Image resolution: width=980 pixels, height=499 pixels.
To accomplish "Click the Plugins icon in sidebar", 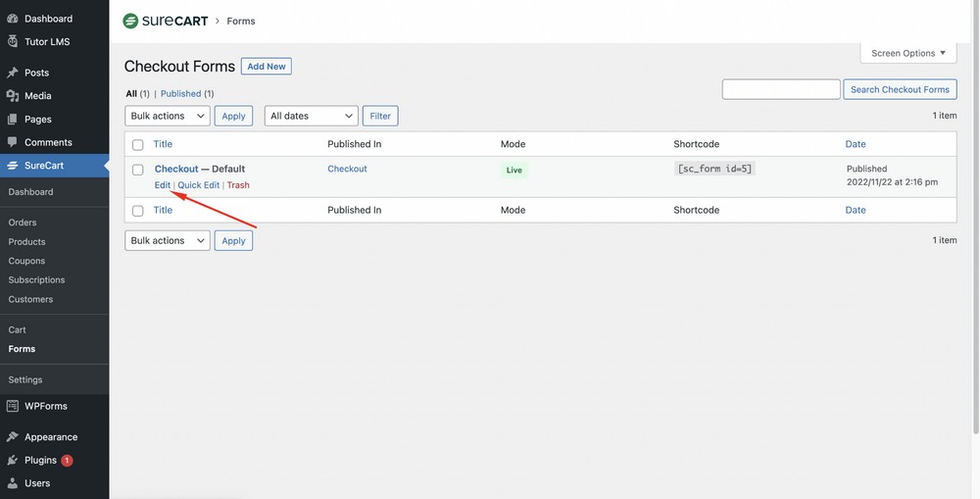I will 12,460.
